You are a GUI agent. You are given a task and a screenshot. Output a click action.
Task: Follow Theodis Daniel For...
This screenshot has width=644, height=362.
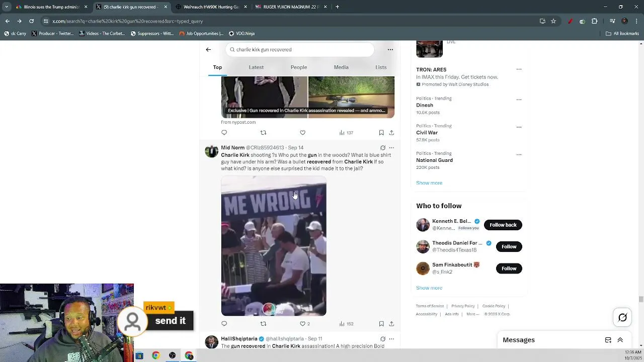(509, 246)
